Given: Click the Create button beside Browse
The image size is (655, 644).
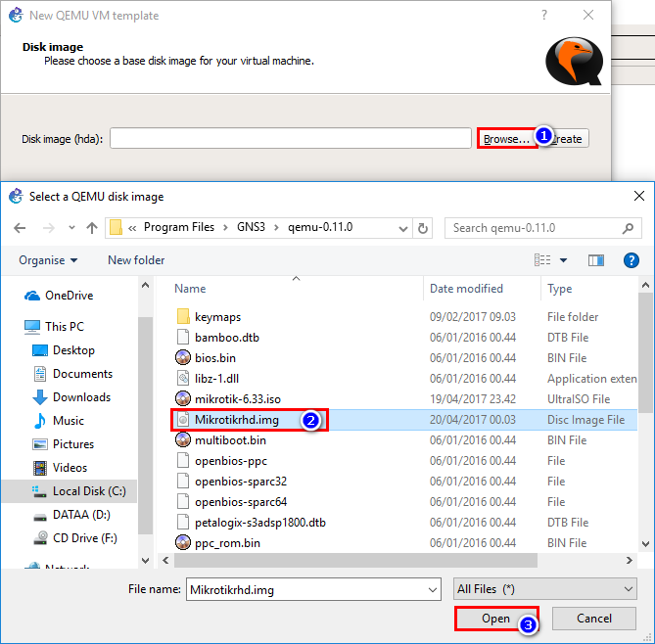Looking at the screenshot, I should click(x=567, y=139).
